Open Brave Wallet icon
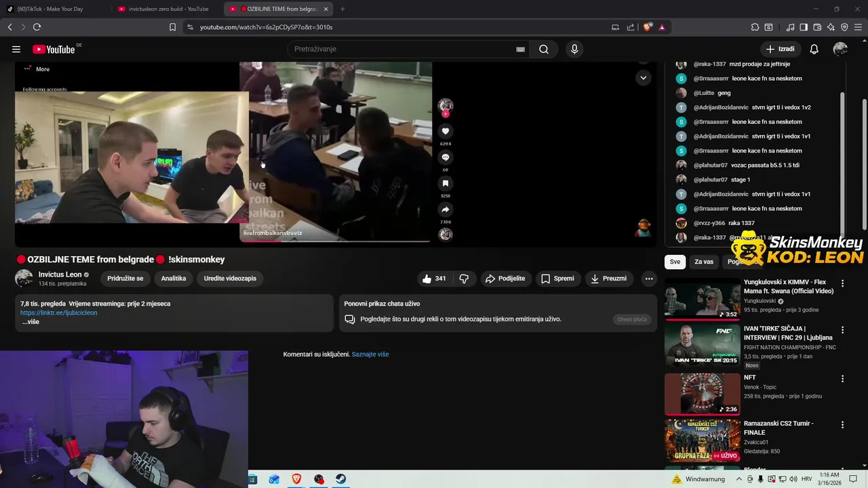Screen dimensions: 868x488 [x=817, y=27]
